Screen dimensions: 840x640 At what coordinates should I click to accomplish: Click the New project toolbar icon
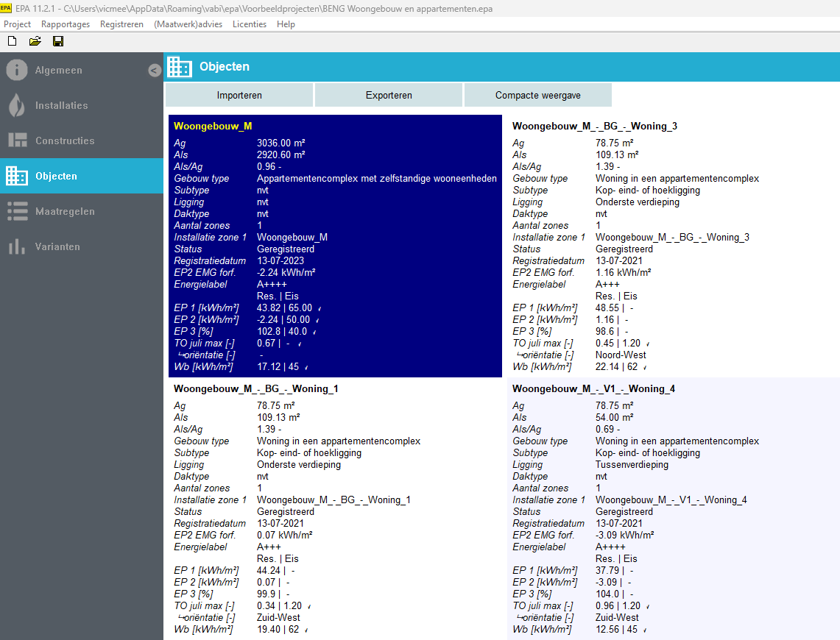(x=12, y=41)
